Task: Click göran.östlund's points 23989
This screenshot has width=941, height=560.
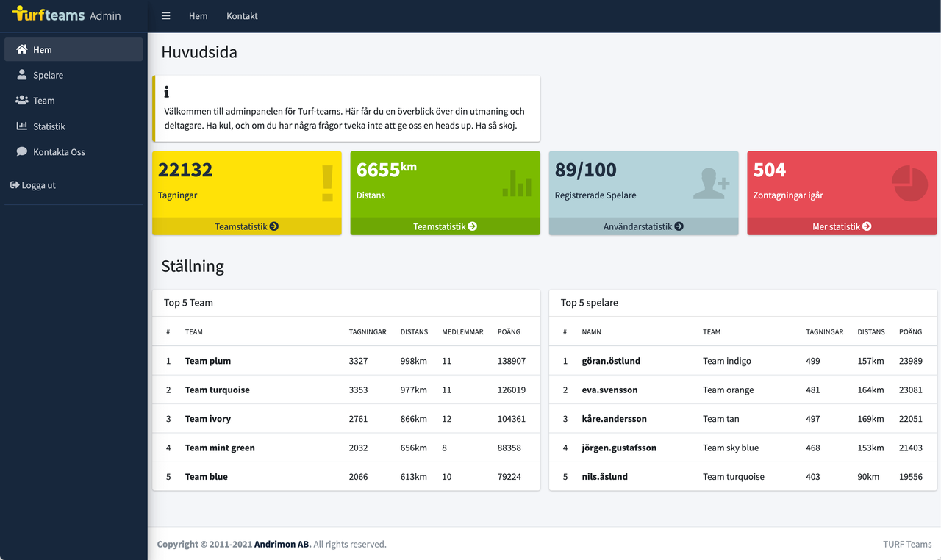Action: [911, 361]
